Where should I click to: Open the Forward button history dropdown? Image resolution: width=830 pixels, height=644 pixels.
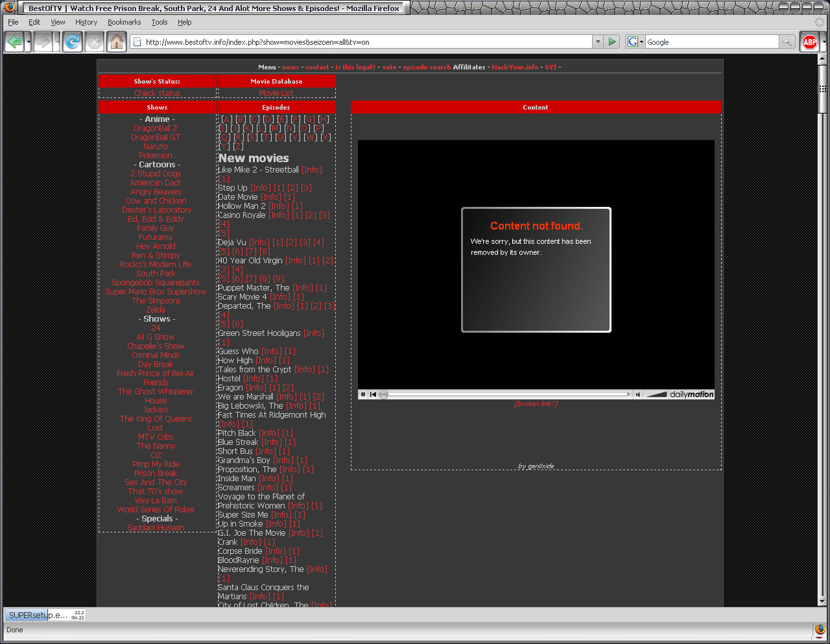[x=56, y=42]
